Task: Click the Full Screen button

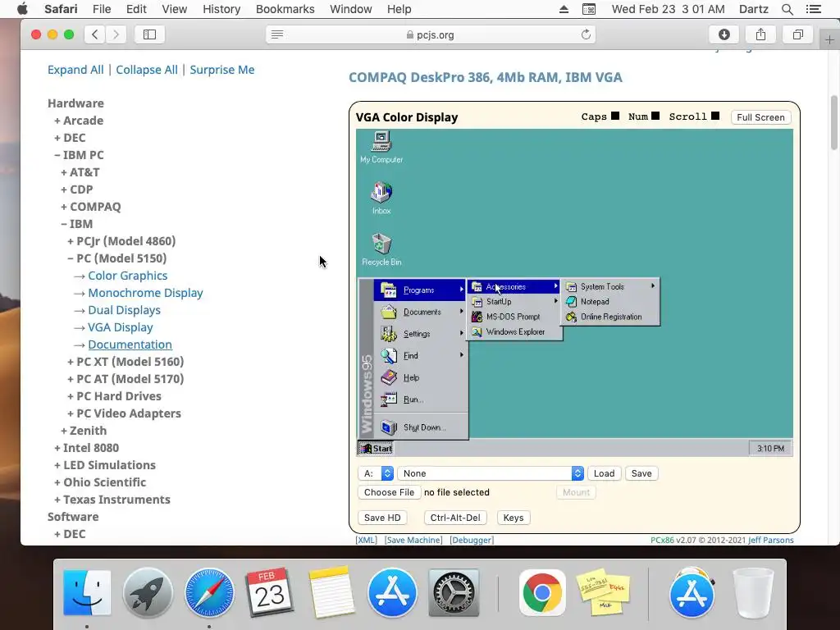Action: click(760, 117)
